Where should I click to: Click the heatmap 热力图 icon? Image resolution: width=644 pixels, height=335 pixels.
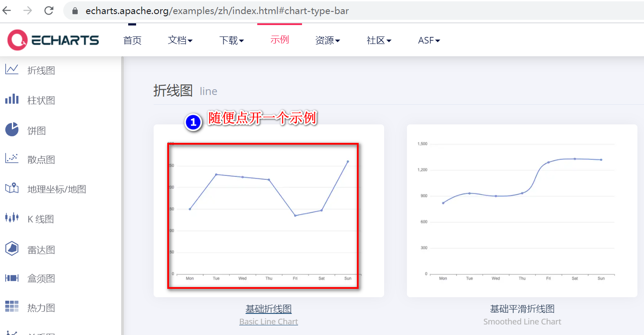[12, 306]
